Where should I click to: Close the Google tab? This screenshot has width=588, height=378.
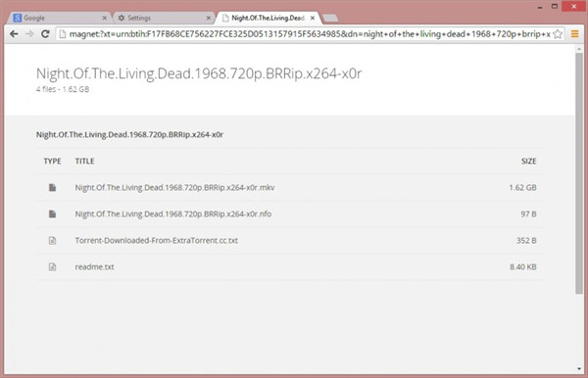click(105, 18)
